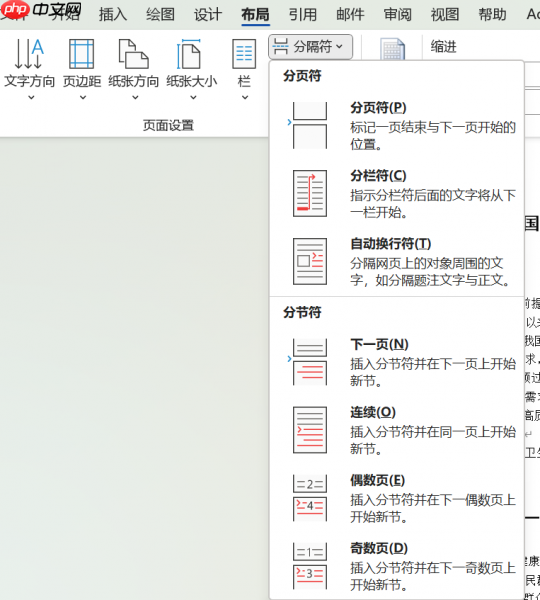Click the page icon right of 分隔符
This screenshot has width=540, height=600.
(392, 49)
